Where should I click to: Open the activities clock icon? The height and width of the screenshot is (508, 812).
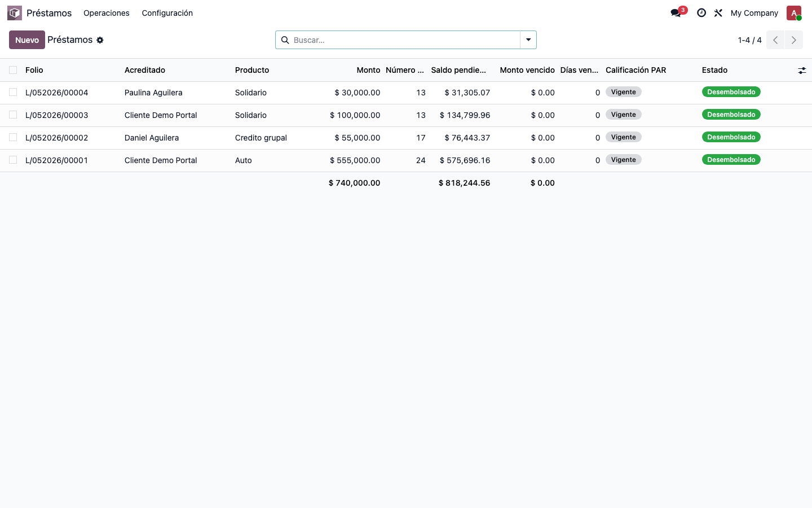point(701,13)
